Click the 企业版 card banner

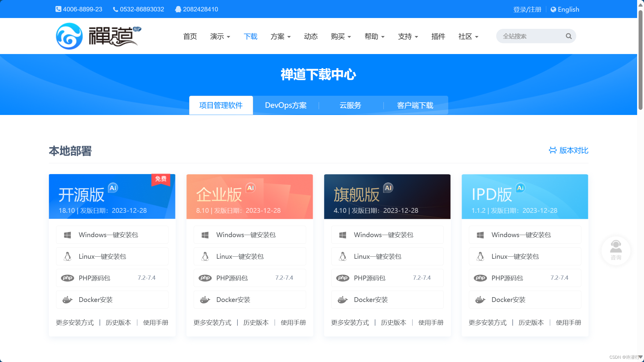coord(250,197)
